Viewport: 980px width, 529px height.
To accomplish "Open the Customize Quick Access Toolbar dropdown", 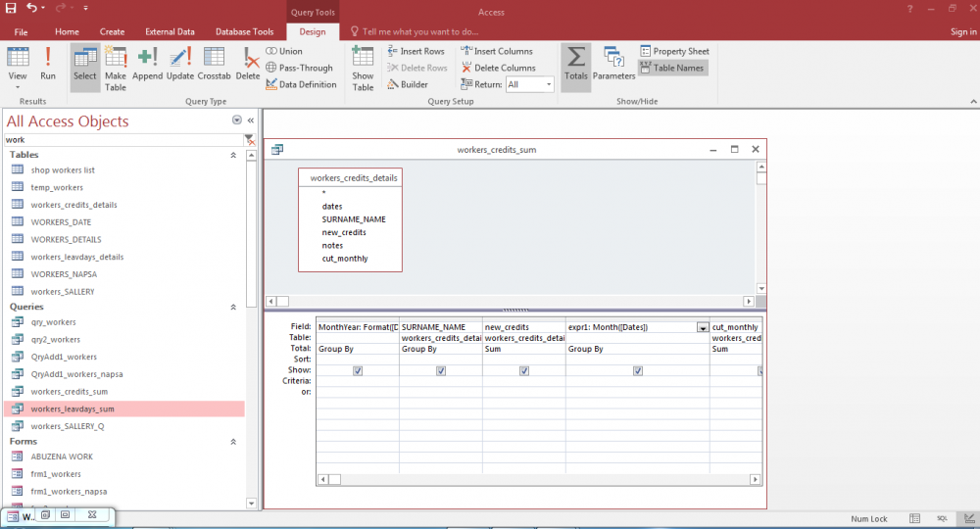I will [x=85, y=8].
